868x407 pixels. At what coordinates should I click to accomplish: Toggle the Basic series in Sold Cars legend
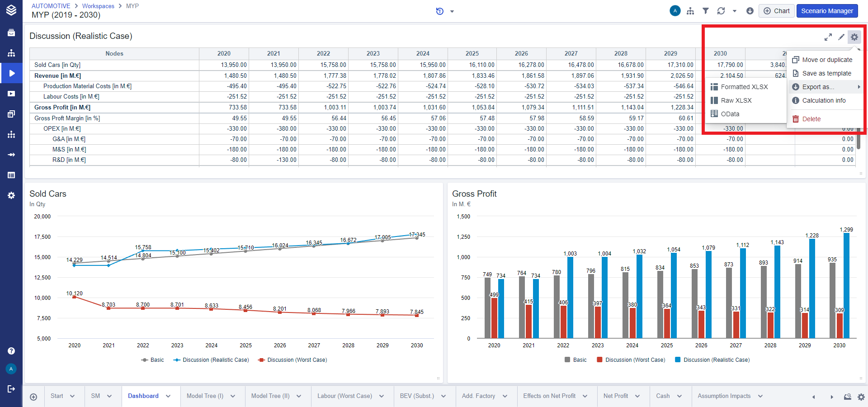coord(153,360)
